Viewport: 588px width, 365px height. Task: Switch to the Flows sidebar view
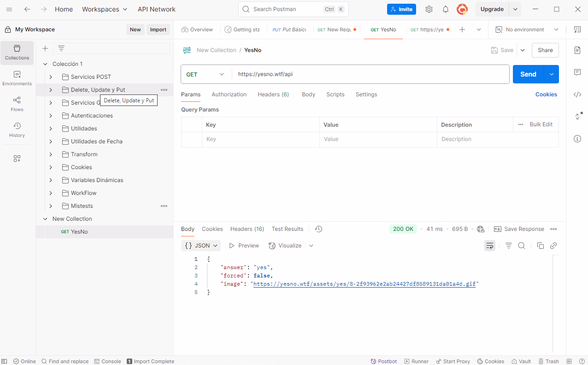pos(17,104)
